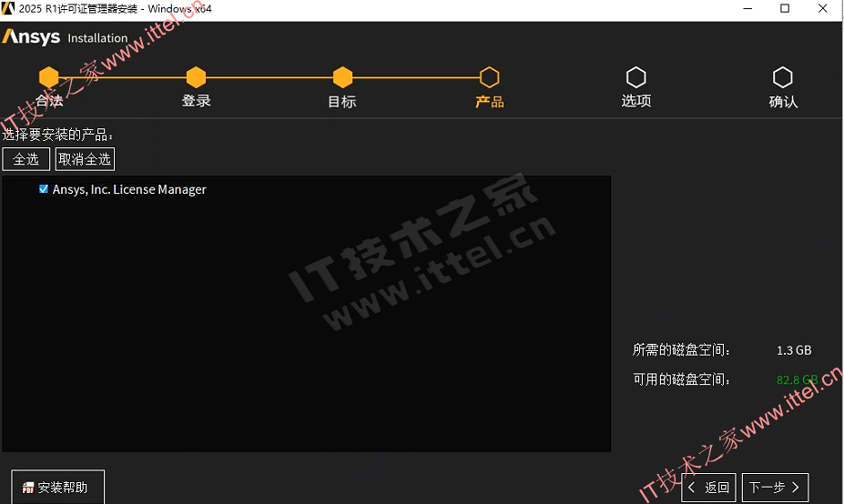Image resolution: width=844 pixels, height=504 pixels.
Task: Click the title bar Ansys app icon
Action: coord(8,8)
